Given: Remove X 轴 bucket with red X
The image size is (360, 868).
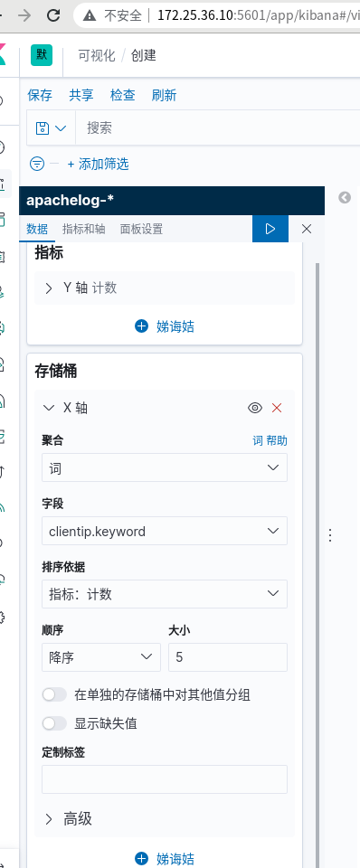Looking at the screenshot, I should coord(277,408).
